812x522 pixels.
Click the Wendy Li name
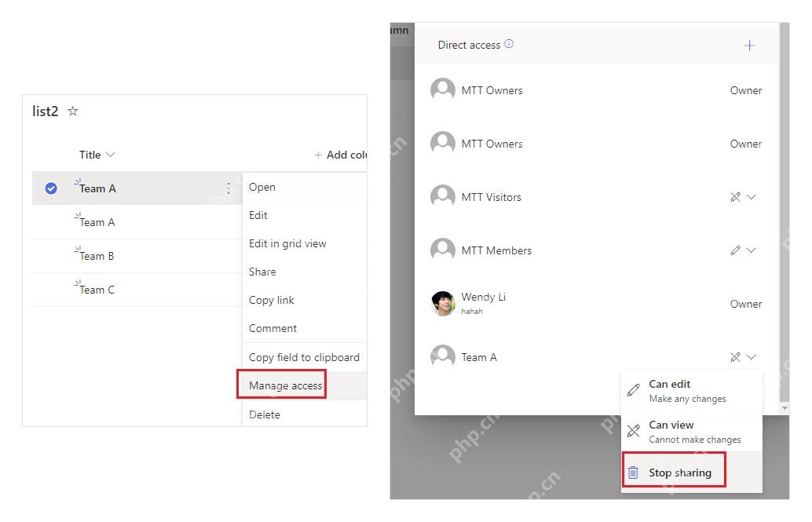click(483, 297)
